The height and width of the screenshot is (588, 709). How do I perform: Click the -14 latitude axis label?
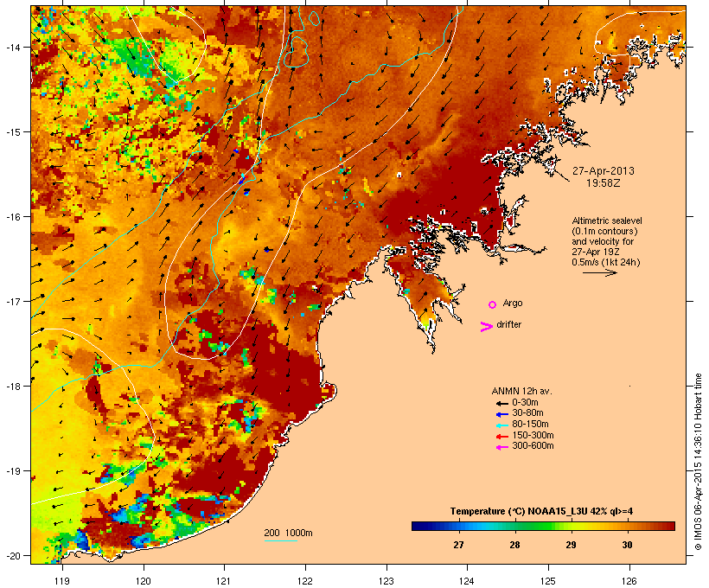click(x=12, y=47)
